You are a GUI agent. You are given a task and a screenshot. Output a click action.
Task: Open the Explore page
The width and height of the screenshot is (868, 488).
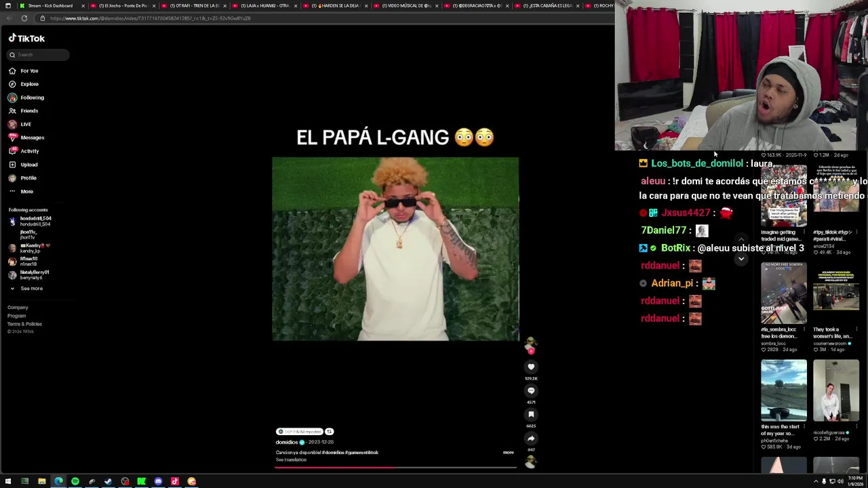tap(29, 84)
